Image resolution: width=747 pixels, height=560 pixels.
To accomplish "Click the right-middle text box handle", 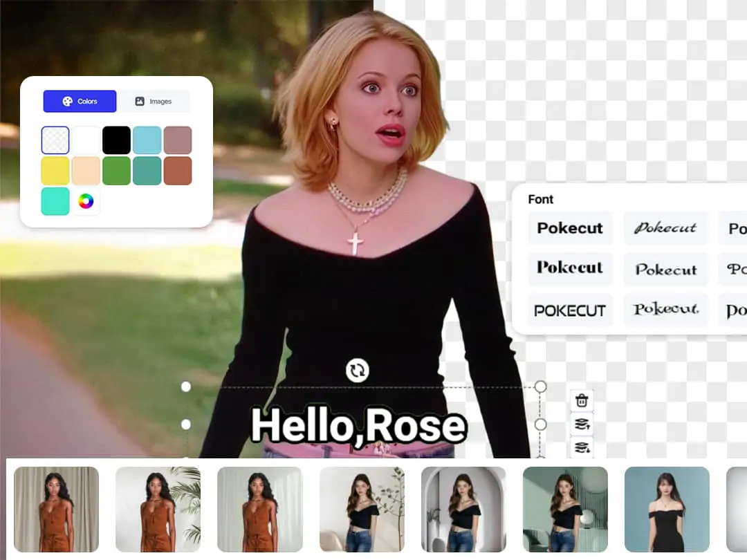I will (540, 424).
